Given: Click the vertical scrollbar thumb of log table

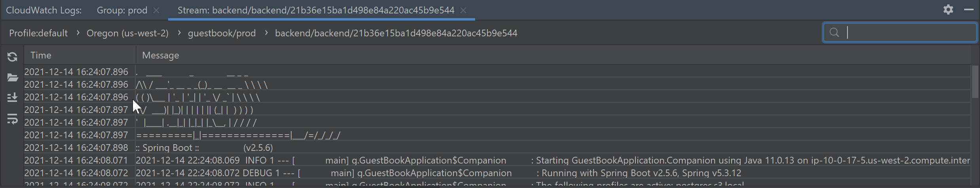Looking at the screenshot, I should coord(975,82).
